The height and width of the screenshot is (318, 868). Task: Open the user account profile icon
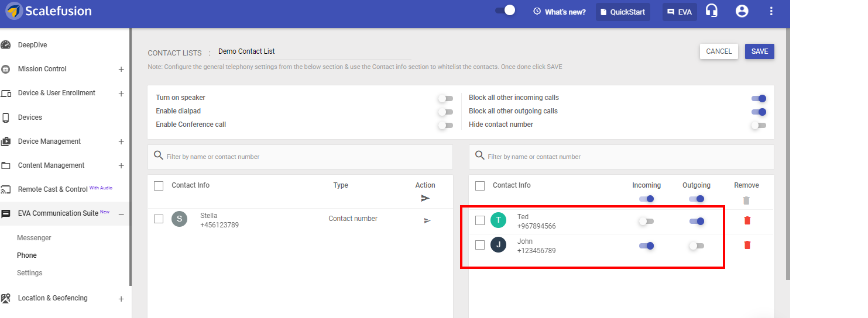[742, 11]
